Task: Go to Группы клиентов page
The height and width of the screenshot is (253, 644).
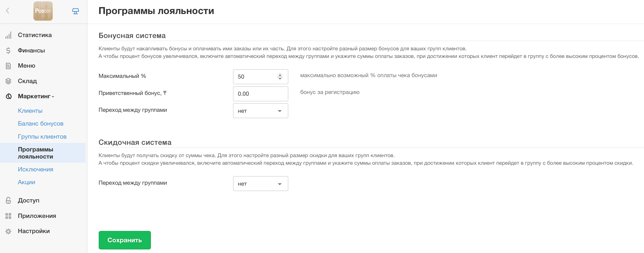Action: point(42,136)
